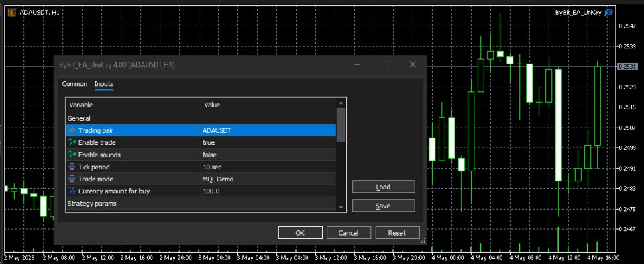Minimize the ByBit_EA_UniCry dialog
The width and height of the screenshot is (644, 264).
click(x=357, y=64)
